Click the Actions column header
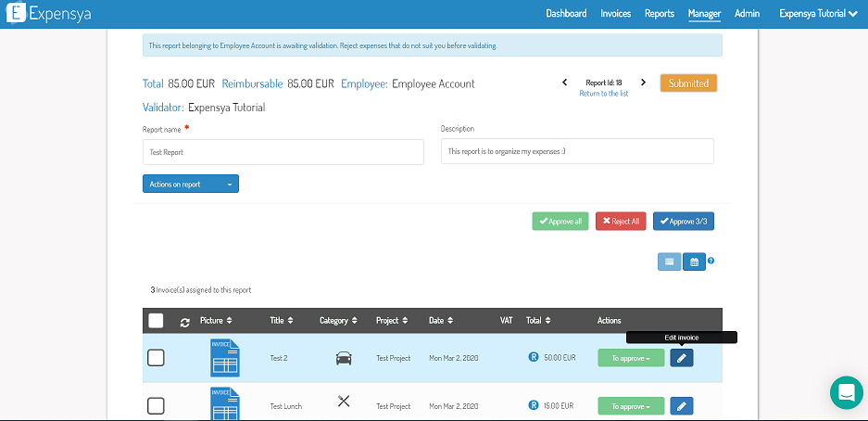 tap(609, 320)
